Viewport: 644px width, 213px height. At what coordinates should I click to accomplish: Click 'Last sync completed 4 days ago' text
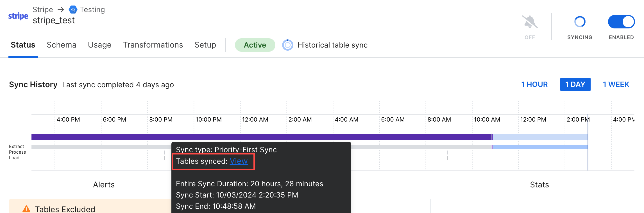pyautogui.click(x=118, y=85)
